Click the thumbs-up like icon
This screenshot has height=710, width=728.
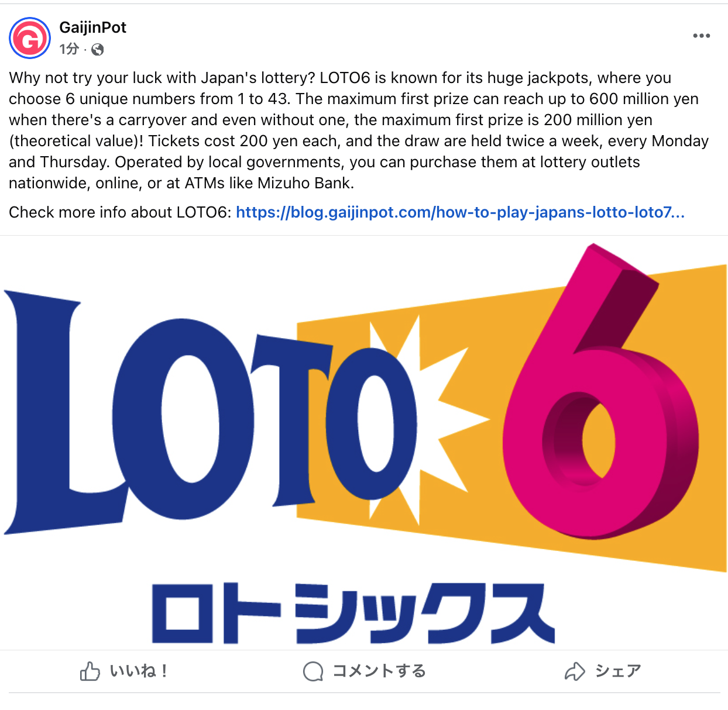tap(90, 671)
